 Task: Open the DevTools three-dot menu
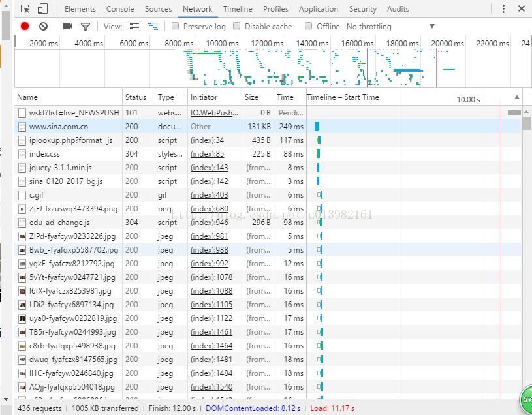tap(503, 9)
